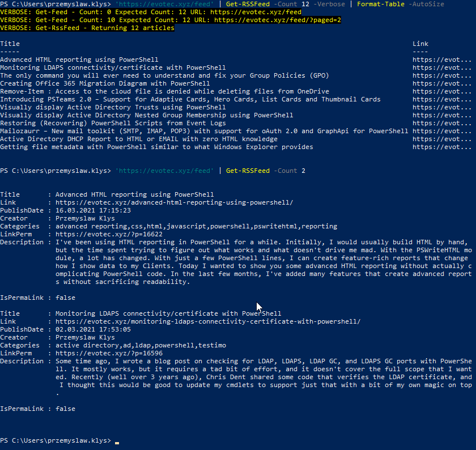The width and height of the screenshot is (476, 450).
Task: Click the Restoring PowerShell Scripts from Event Logs row
Action: pyautogui.click(x=113, y=123)
